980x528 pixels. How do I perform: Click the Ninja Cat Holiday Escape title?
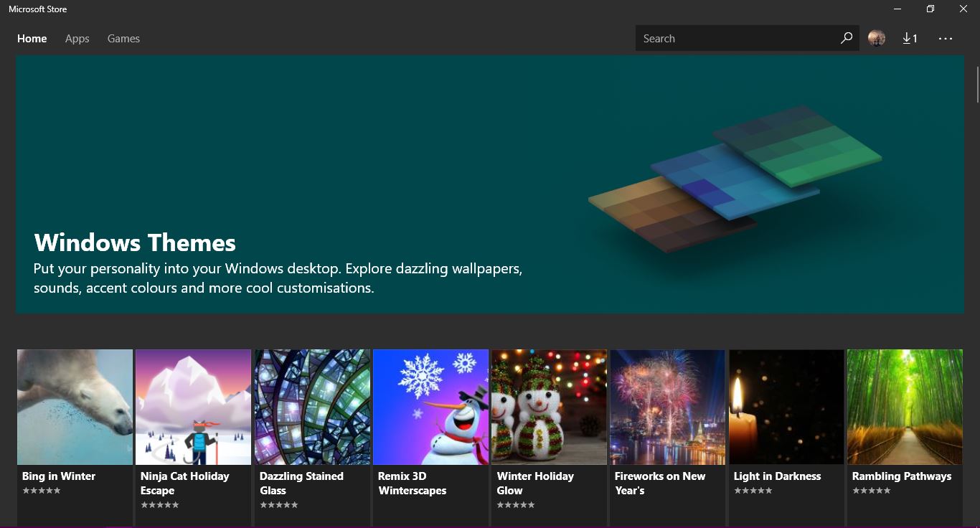[x=184, y=484]
